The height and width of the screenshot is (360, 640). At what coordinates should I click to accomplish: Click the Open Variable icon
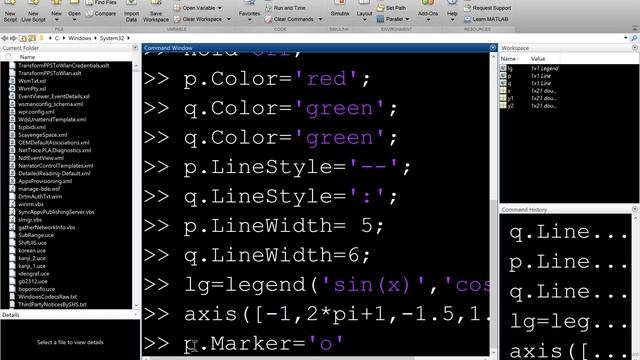tap(177, 8)
